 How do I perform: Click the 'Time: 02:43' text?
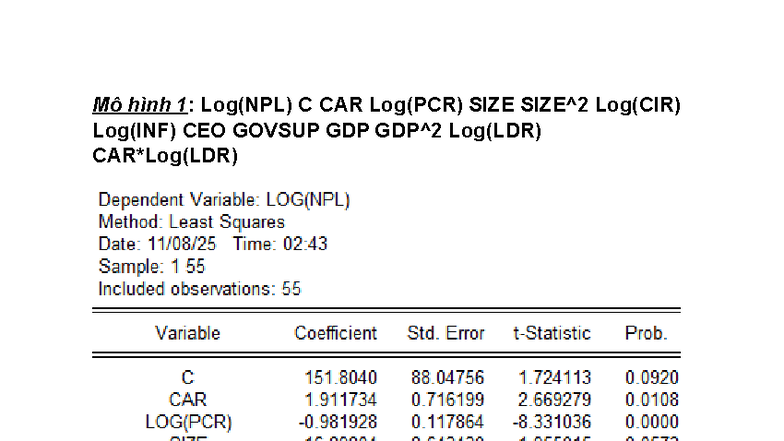[x=280, y=244]
